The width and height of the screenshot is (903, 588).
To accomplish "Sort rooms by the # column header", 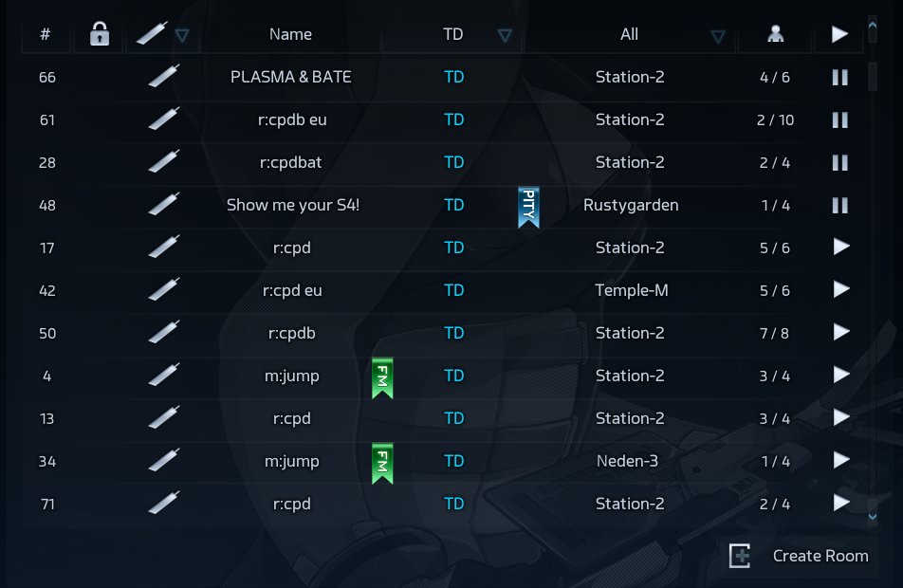I will pos(46,35).
